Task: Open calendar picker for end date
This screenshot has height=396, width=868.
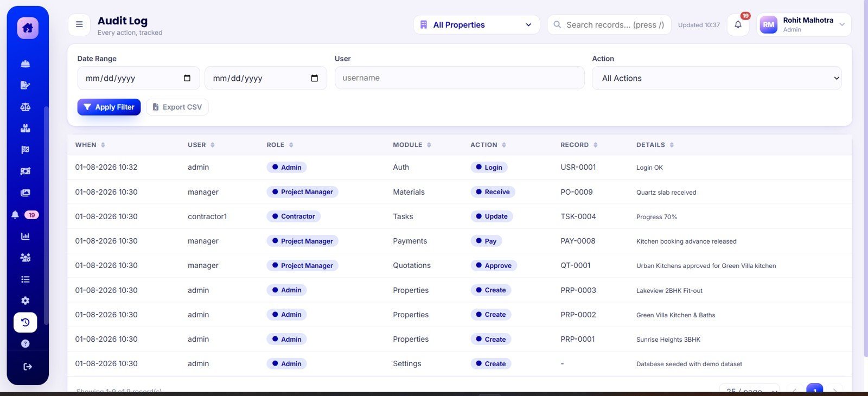Action: (315, 78)
